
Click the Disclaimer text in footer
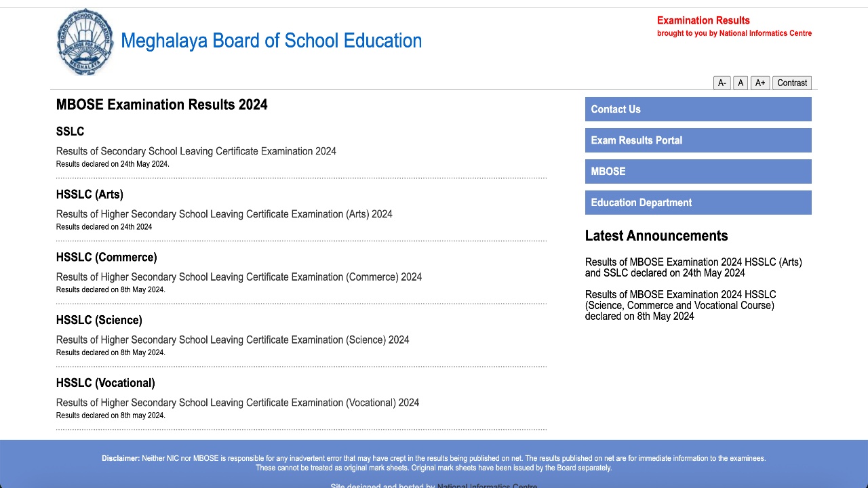pyautogui.click(x=434, y=463)
